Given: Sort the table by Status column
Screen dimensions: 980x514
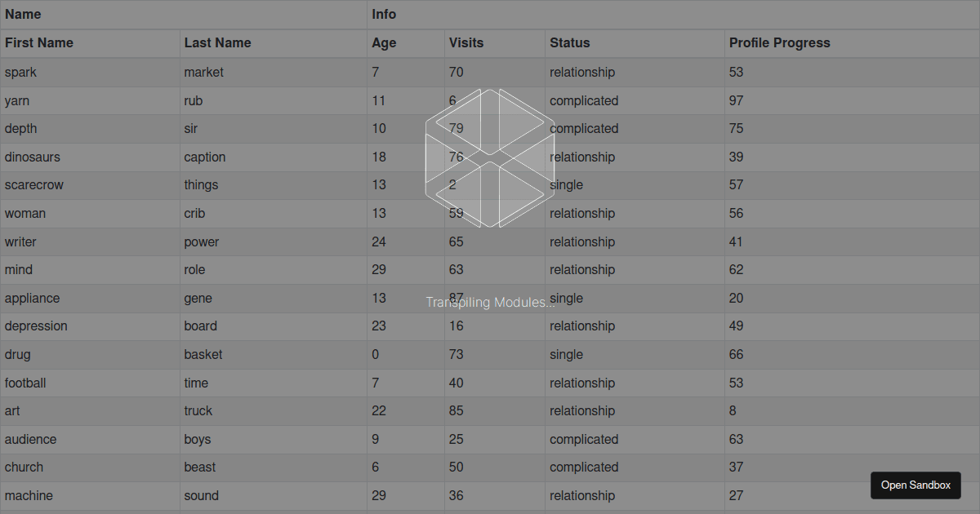Looking at the screenshot, I should [x=569, y=43].
